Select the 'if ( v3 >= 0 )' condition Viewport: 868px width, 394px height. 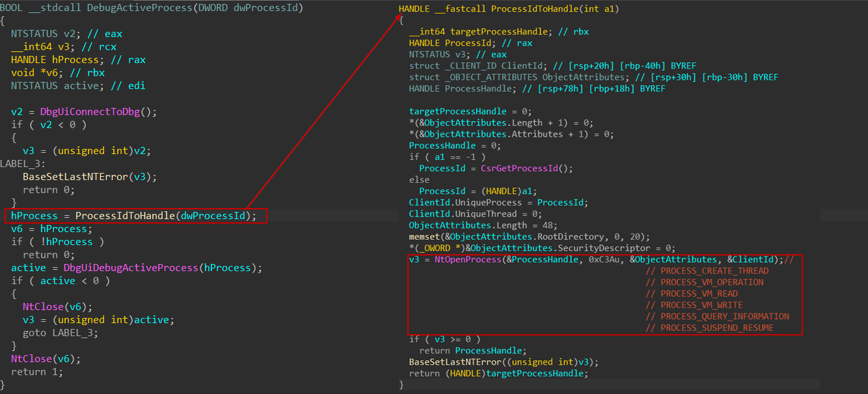445,339
